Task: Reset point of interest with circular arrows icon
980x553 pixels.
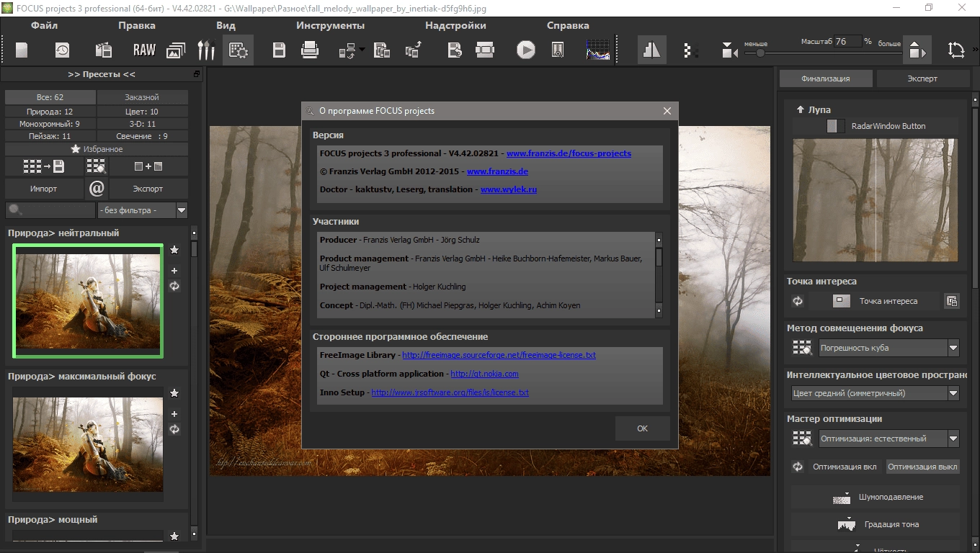Action: point(798,301)
